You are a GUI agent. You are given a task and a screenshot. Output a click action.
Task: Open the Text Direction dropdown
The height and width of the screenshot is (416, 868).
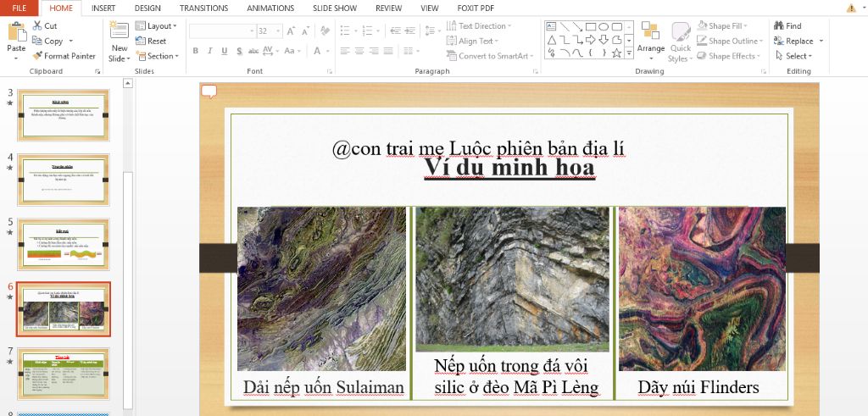tap(479, 26)
